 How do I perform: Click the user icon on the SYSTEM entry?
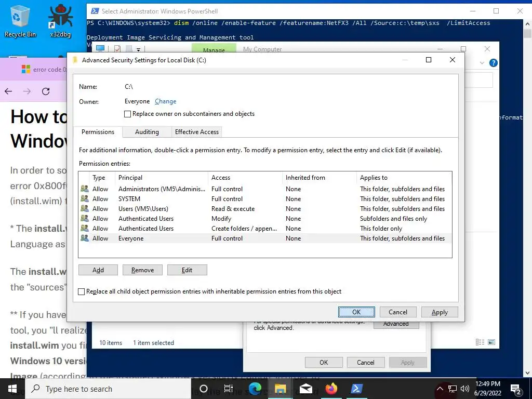click(x=85, y=199)
